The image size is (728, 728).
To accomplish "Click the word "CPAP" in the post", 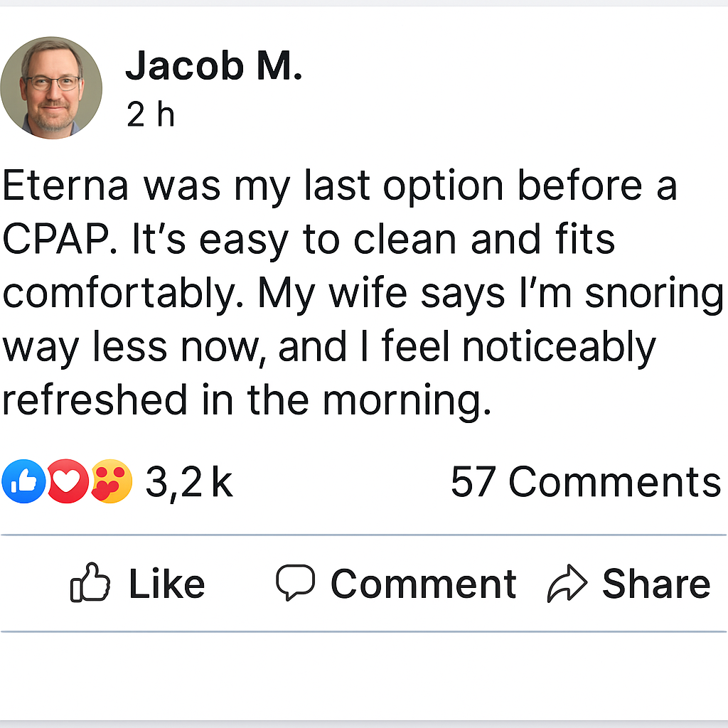I will tap(60, 240).
